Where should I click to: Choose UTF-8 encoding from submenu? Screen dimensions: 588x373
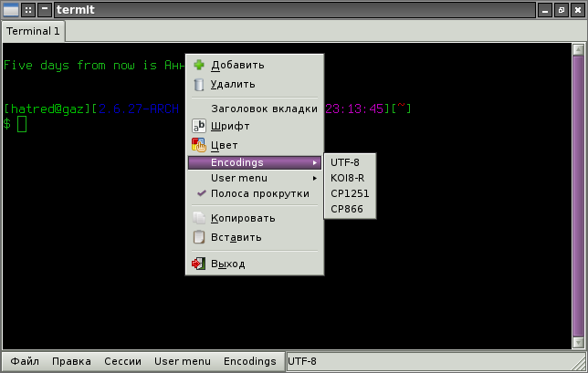[x=350, y=162]
